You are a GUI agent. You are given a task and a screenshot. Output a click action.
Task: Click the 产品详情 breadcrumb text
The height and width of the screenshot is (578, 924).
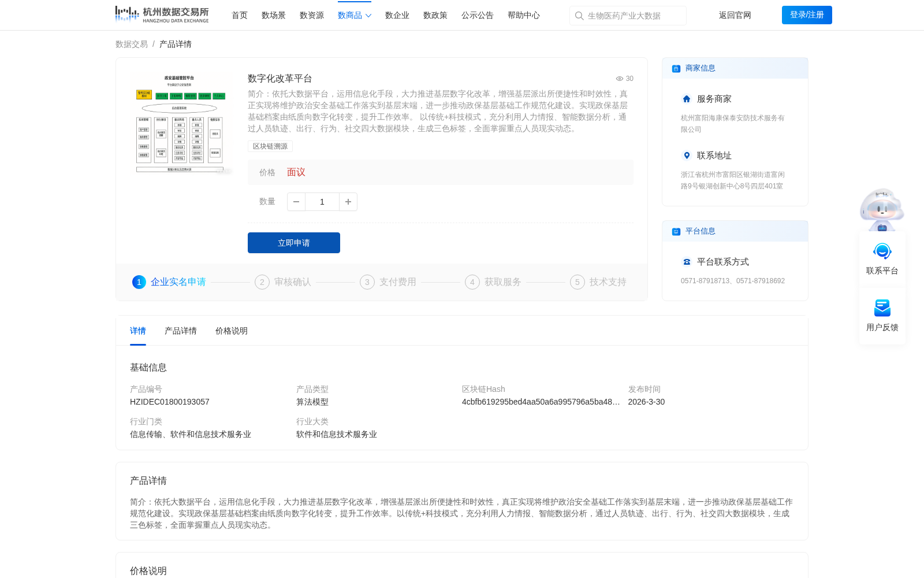tap(176, 44)
